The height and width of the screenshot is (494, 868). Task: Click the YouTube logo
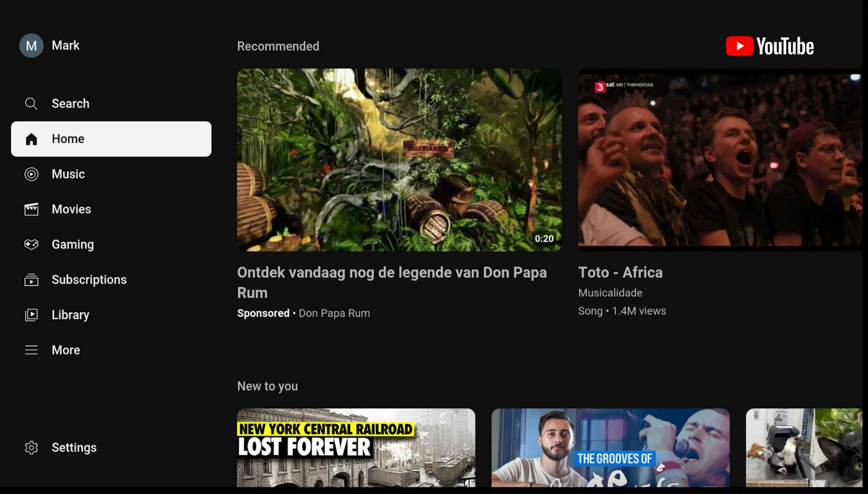pos(769,46)
